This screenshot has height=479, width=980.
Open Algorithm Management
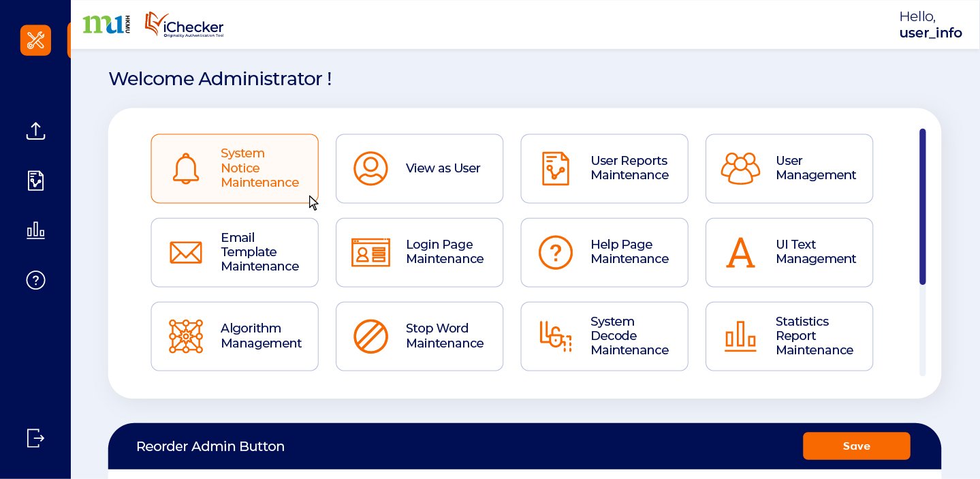coord(235,337)
